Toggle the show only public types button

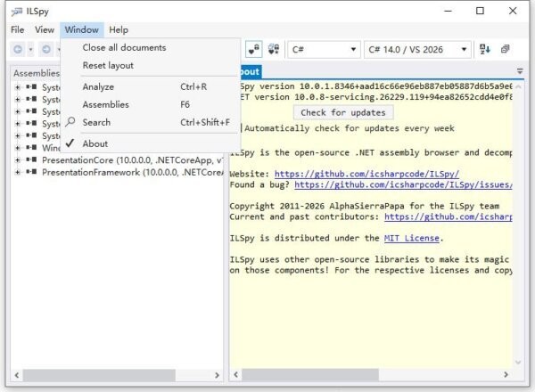[253, 49]
